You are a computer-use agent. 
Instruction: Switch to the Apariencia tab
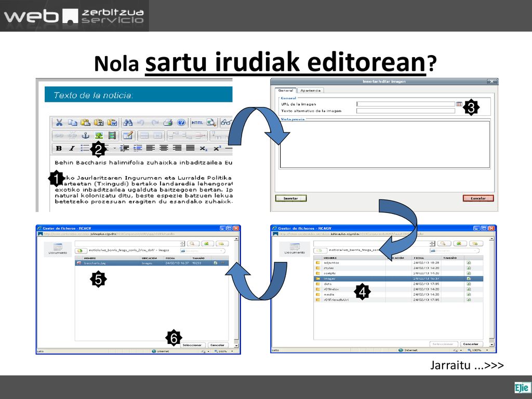(311, 90)
